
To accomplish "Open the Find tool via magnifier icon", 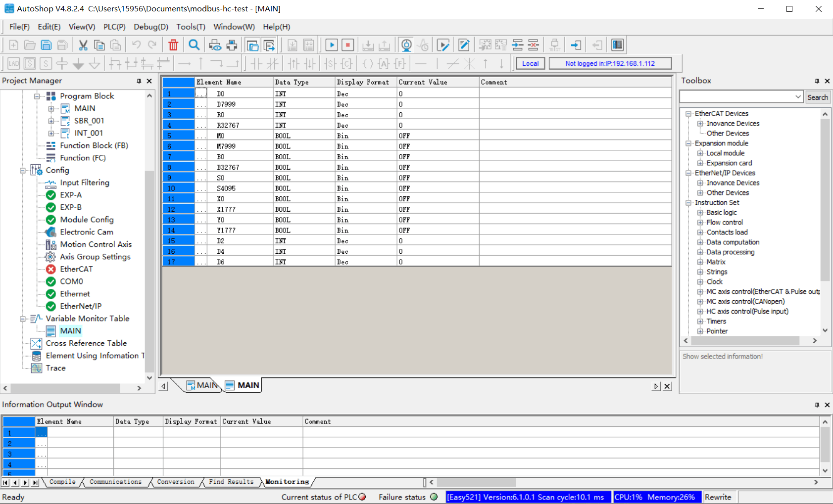I will (194, 45).
